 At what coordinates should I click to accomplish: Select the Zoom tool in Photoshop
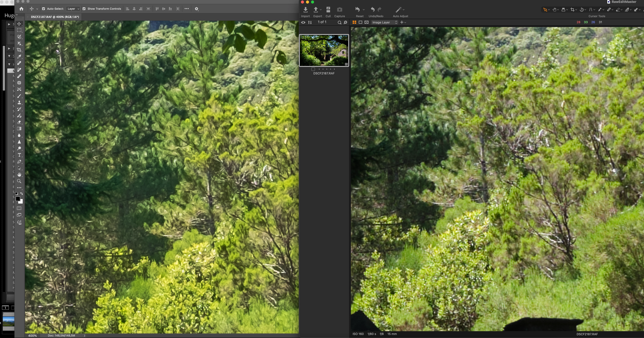pyautogui.click(x=19, y=181)
